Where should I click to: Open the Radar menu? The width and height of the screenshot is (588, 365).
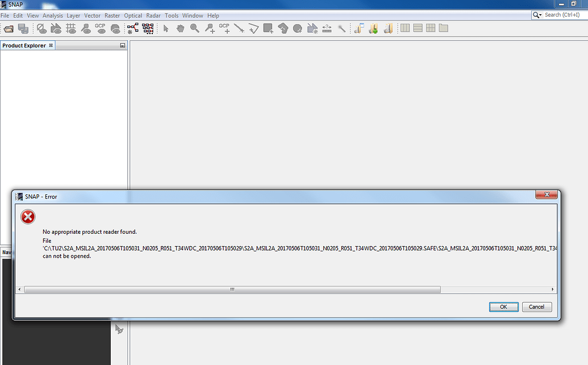point(153,15)
